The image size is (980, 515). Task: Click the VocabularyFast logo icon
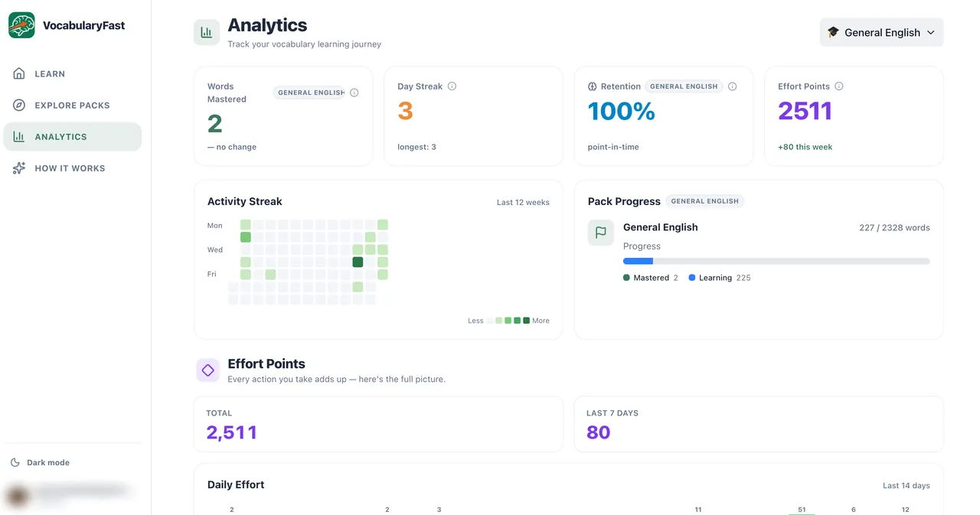click(21, 25)
